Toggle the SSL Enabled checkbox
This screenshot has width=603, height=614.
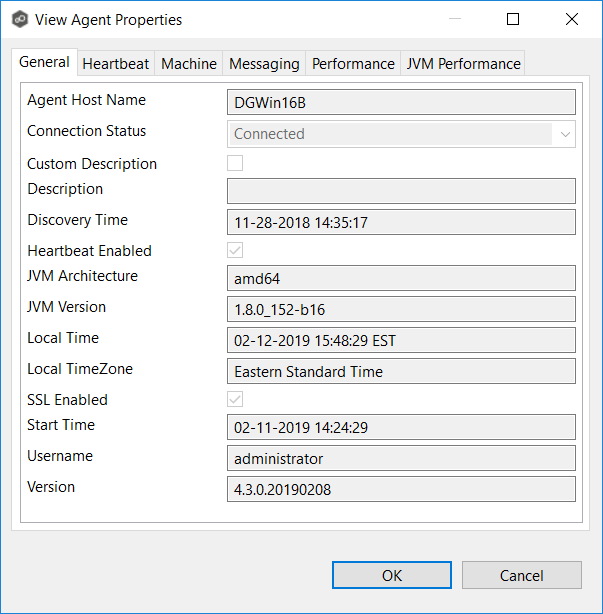tap(235, 399)
